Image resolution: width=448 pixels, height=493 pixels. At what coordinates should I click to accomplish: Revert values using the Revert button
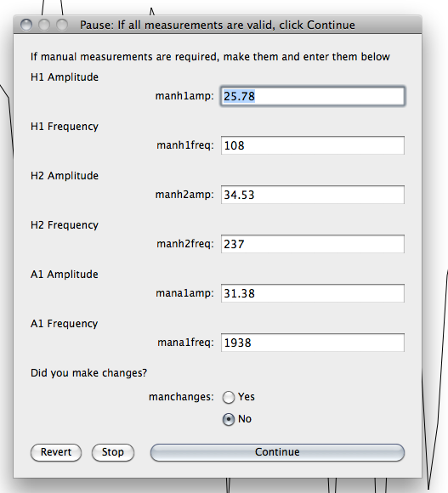pos(56,452)
